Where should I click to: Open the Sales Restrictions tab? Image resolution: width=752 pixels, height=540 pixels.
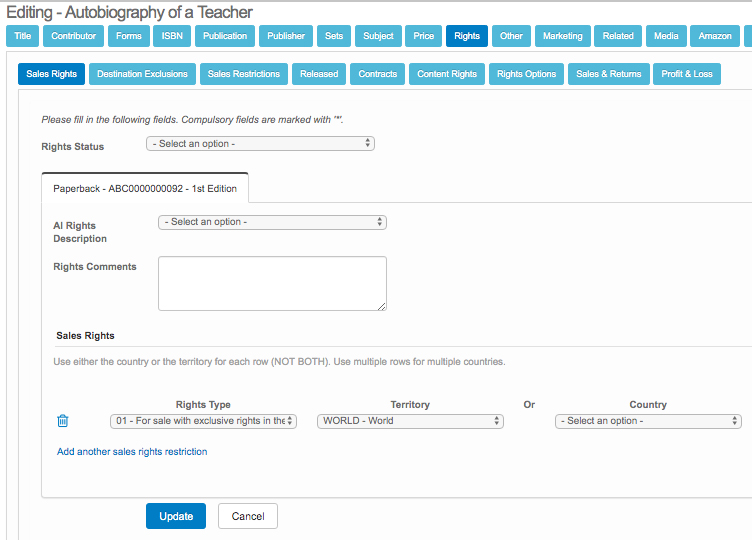(x=244, y=74)
